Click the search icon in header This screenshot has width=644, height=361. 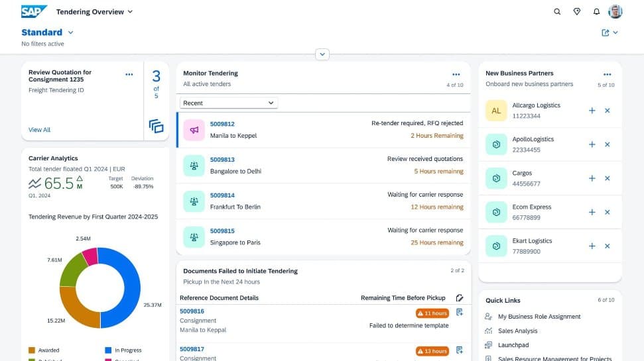coord(557,12)
